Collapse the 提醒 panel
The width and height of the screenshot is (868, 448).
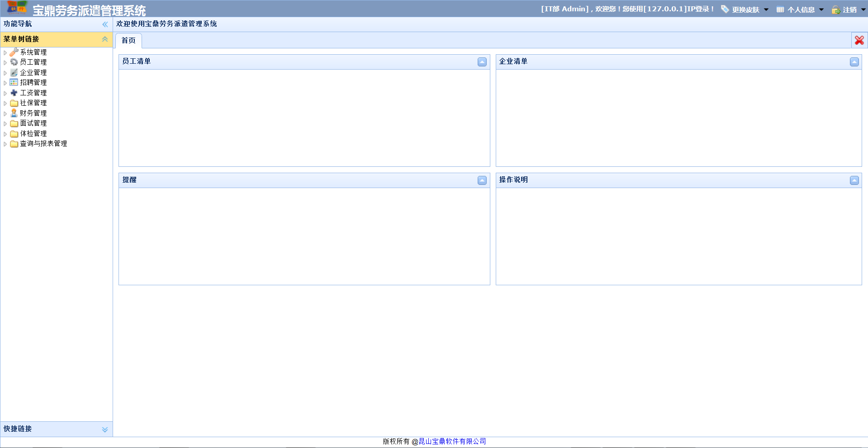pos(482,180)
